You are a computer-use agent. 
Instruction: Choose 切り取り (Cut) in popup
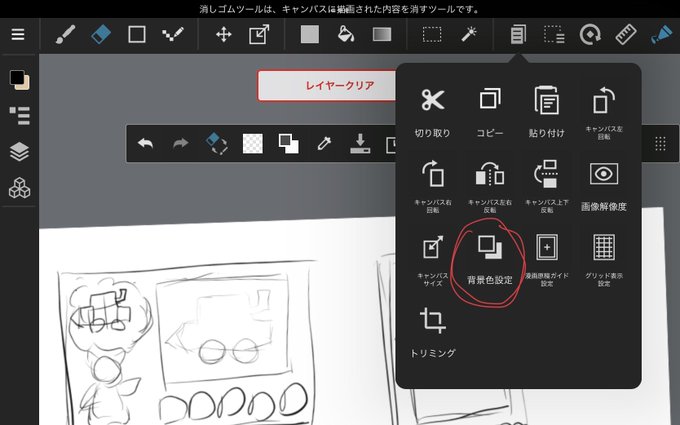pyautogui.click(x=432, y=112)
